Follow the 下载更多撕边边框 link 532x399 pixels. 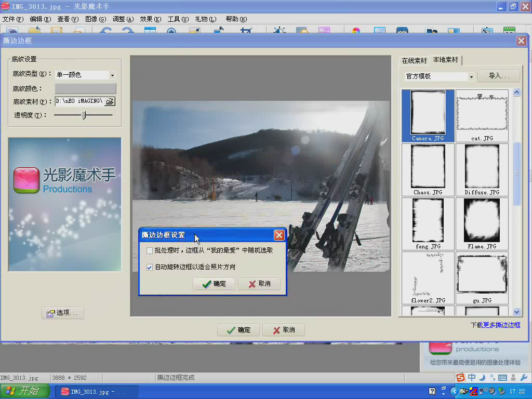click(495, 325)
